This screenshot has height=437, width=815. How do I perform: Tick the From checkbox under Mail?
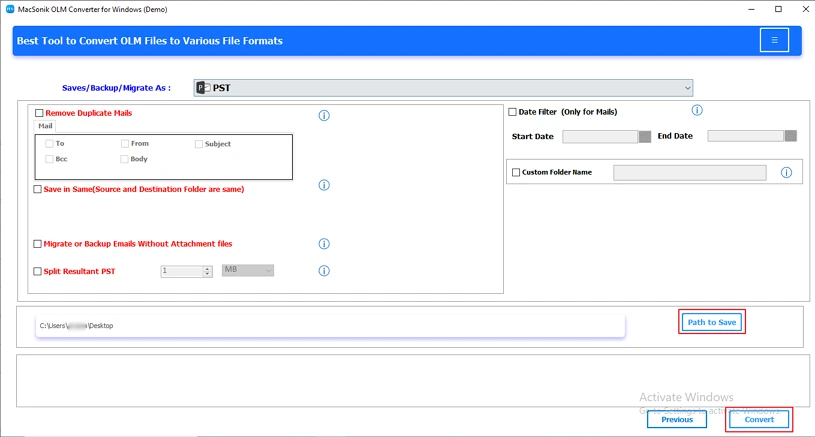coord(125,143)
